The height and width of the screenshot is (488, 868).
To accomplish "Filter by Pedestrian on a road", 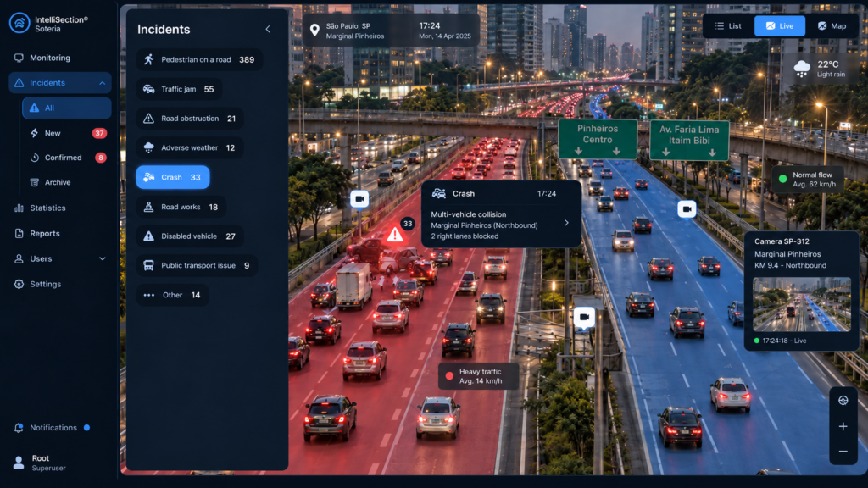I will point(199,60).
